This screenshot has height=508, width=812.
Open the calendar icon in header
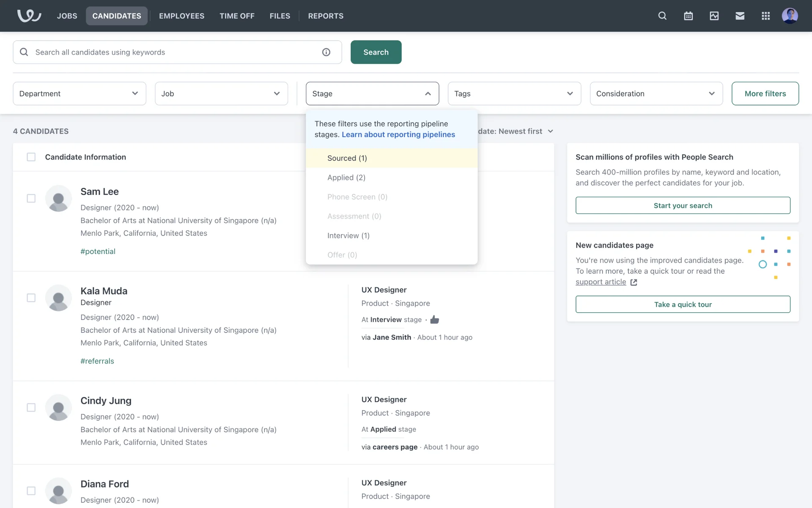tap(688, 16)
